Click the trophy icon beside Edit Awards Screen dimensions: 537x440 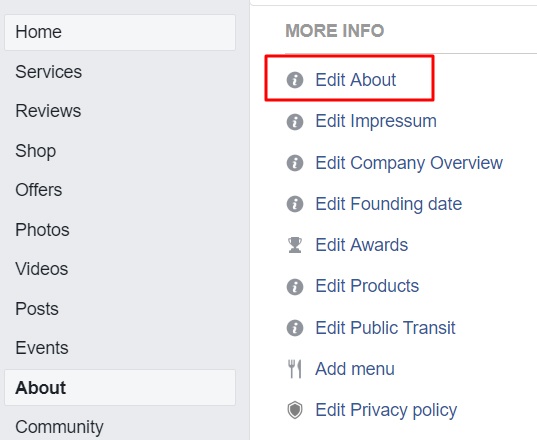[x=295, y=245]
